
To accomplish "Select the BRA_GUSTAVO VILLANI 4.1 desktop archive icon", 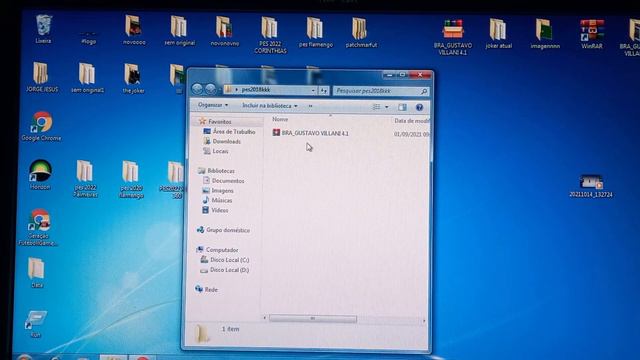I will [x=453, y=37].
